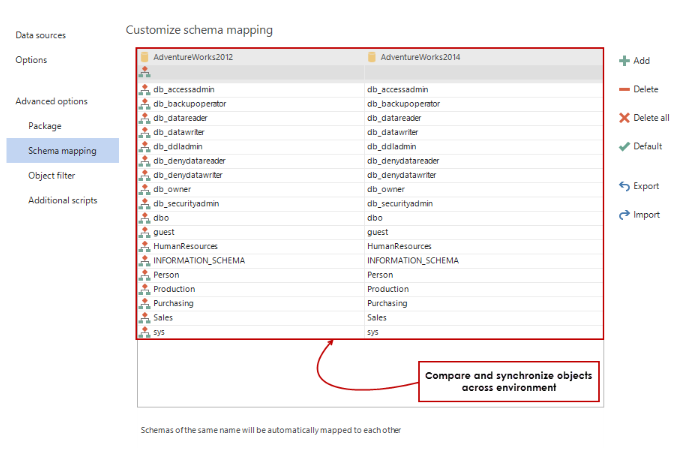Viewport: 686px width, 452px height.
Task: Select db_denydatareader in AdventureWorks2014 column
Action: point(403,161)
